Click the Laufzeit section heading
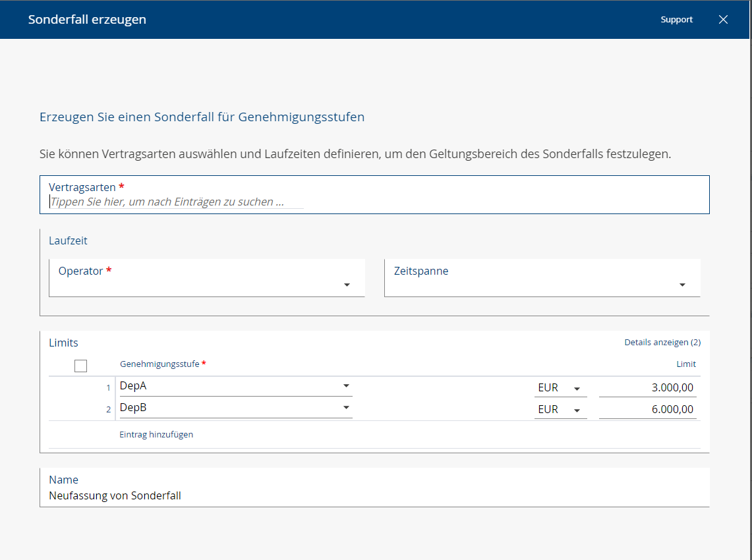 [x=68, y=240]
